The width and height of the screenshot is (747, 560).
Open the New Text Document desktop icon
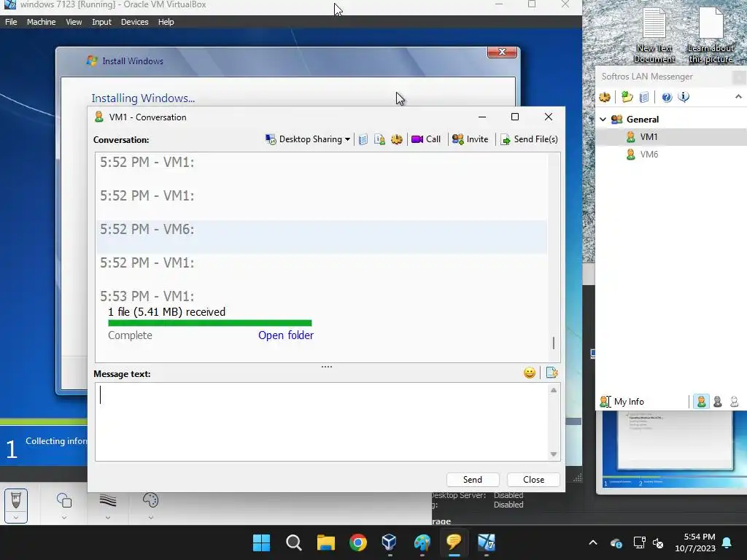click(654, 35)
